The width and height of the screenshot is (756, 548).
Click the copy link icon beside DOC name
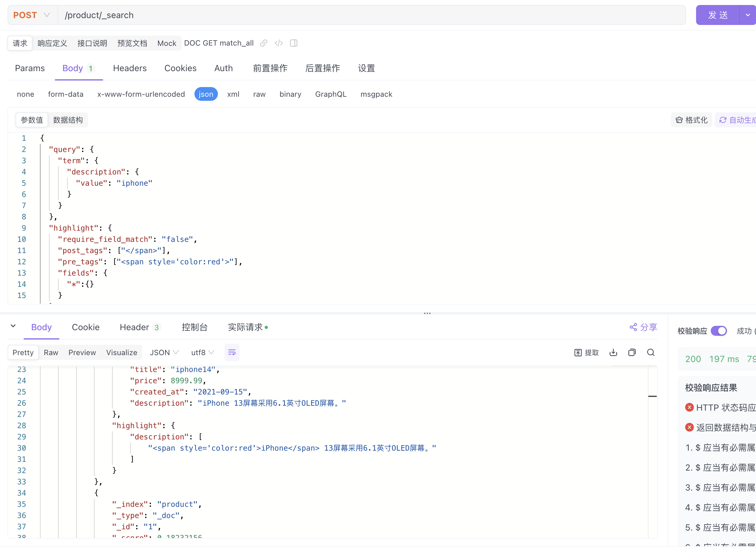click(264, 43)
